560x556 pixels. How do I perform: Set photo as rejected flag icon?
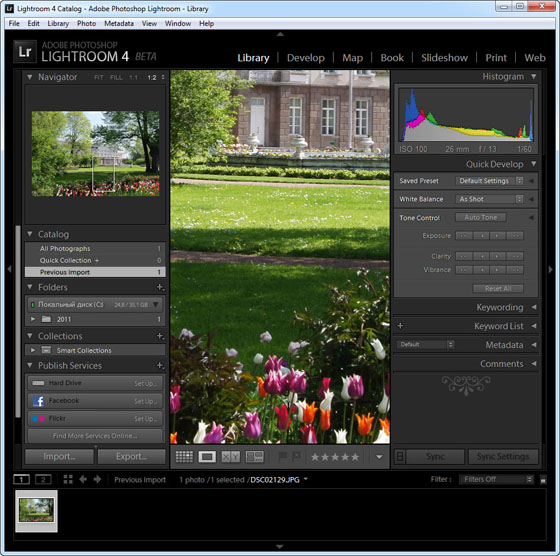(296, 456)
